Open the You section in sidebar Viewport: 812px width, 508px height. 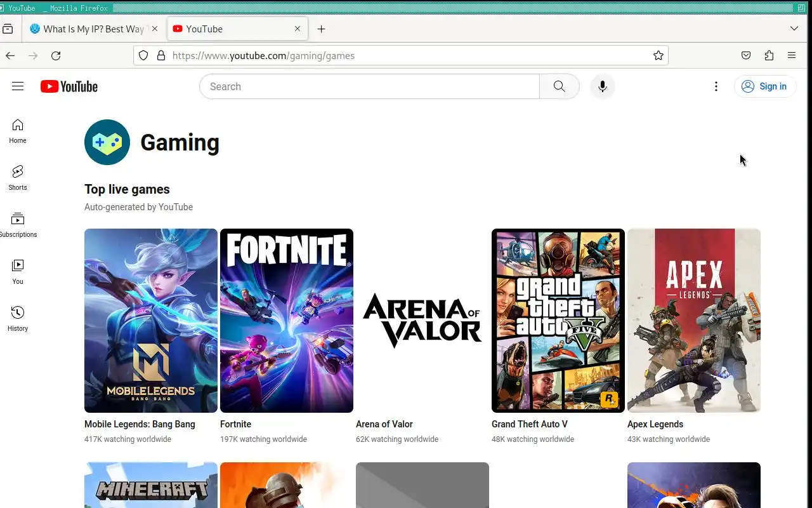click(x=18, y=272)
